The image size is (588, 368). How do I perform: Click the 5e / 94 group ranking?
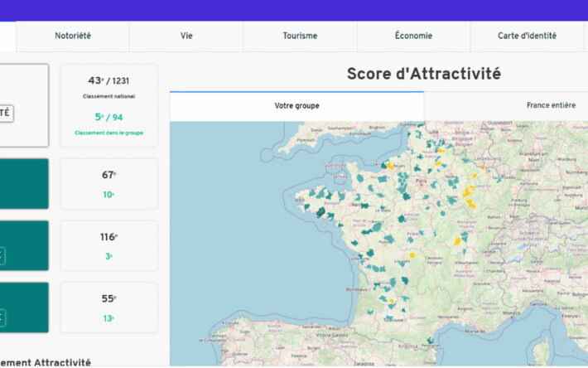[108, 117]
